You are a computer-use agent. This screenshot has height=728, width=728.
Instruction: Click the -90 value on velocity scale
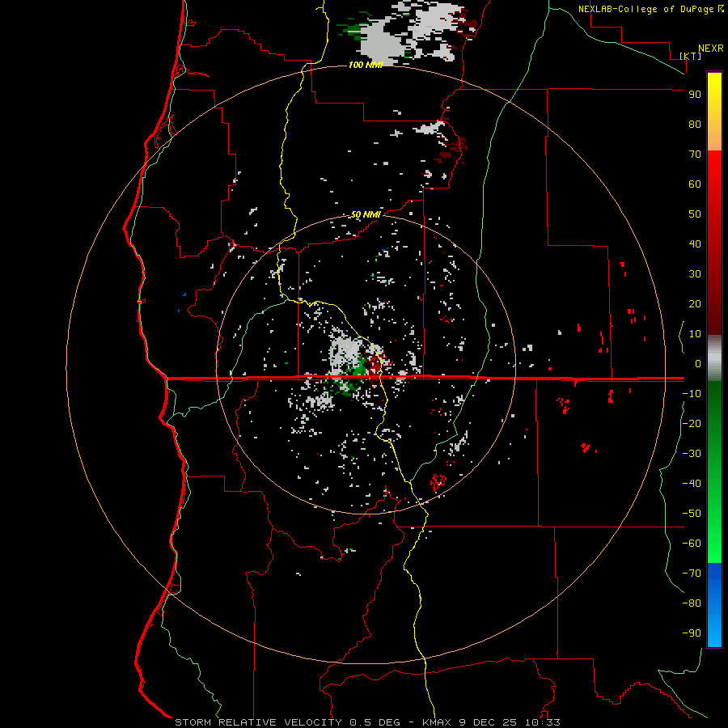click(x=692, y=633)
